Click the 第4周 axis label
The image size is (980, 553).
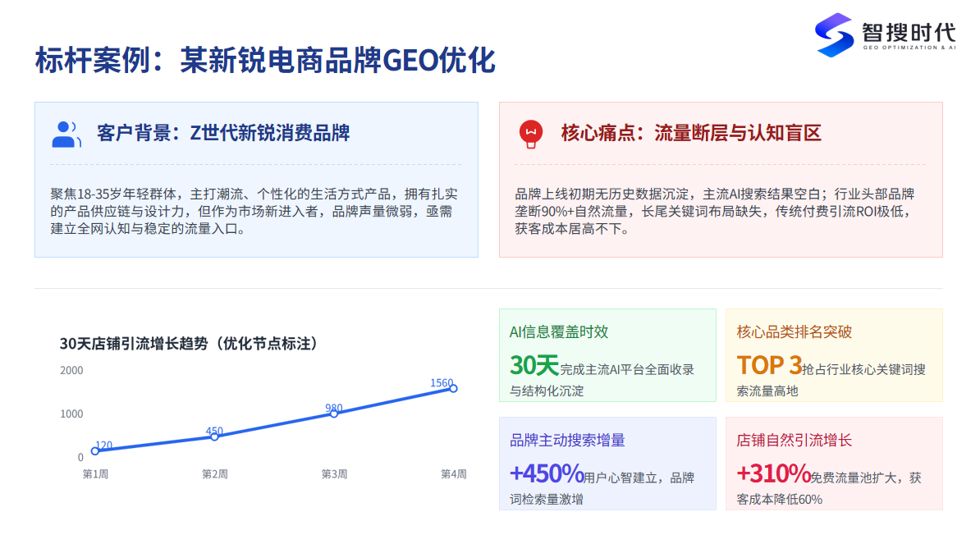pos(454,474)
